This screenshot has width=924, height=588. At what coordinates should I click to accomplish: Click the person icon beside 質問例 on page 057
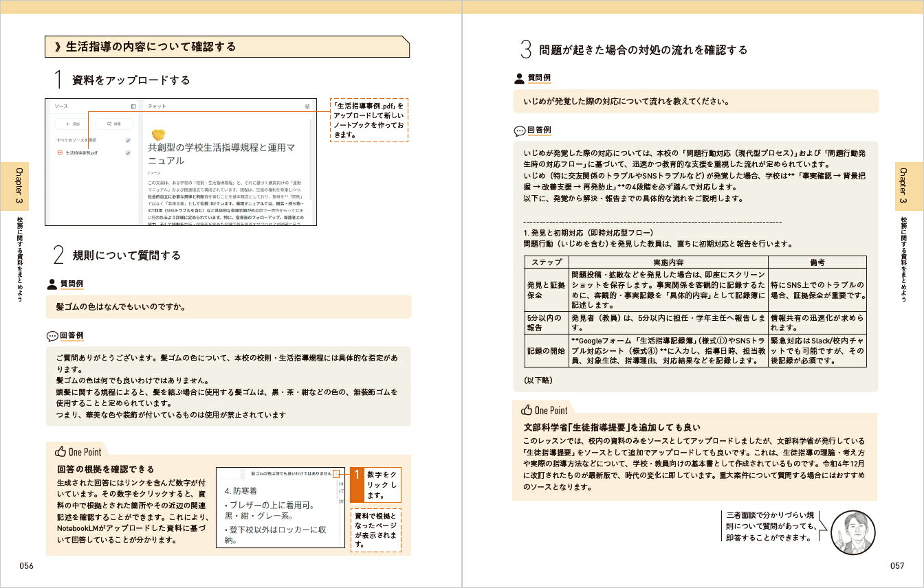point(520,78)
